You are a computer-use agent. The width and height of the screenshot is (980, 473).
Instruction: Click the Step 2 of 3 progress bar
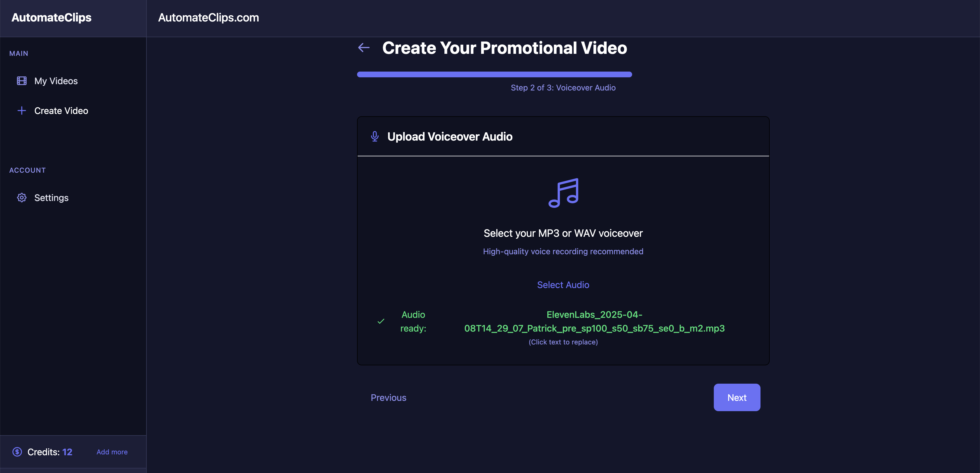(494, 74)
